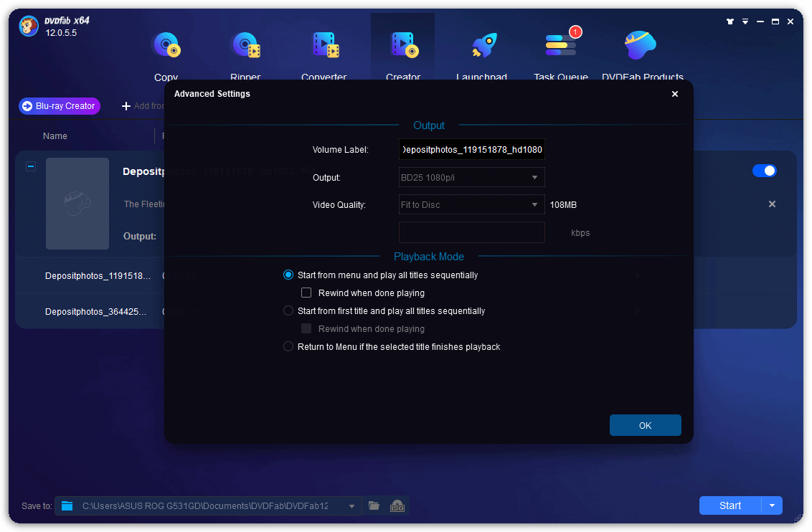Close the Advanced Settings dialog
This screenshot has height=532, width=812.
click(x=675, y=94)
